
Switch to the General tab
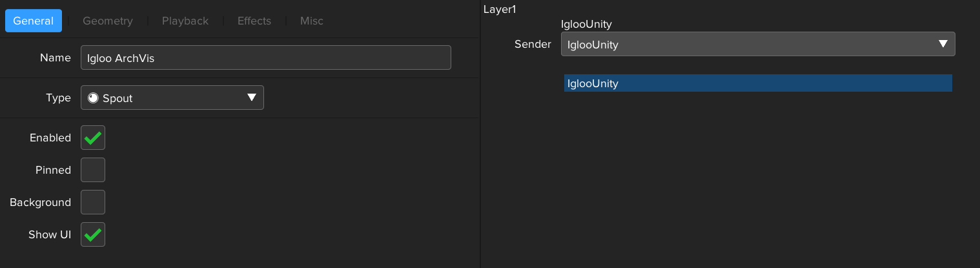(34, 21)
